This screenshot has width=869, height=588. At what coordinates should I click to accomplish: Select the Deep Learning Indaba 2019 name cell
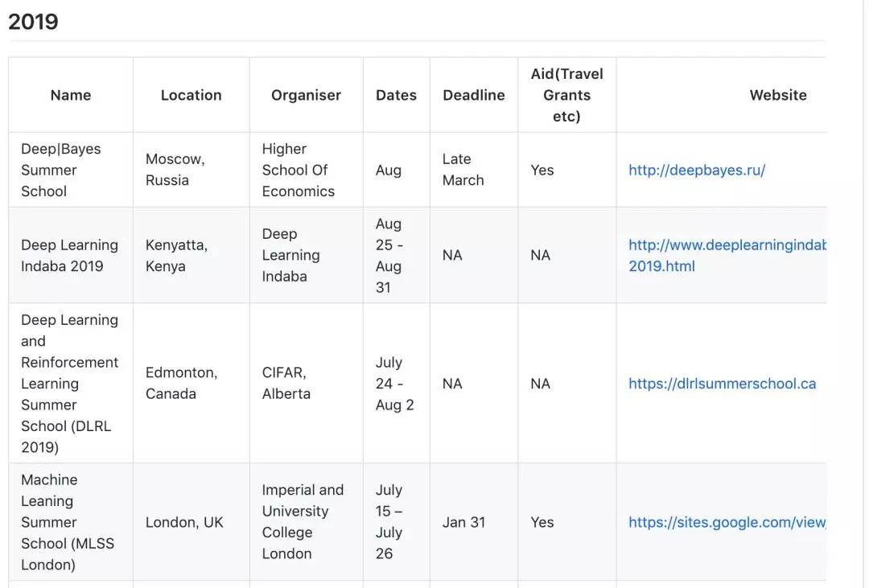pyautogui.click(x=69, y=255)
